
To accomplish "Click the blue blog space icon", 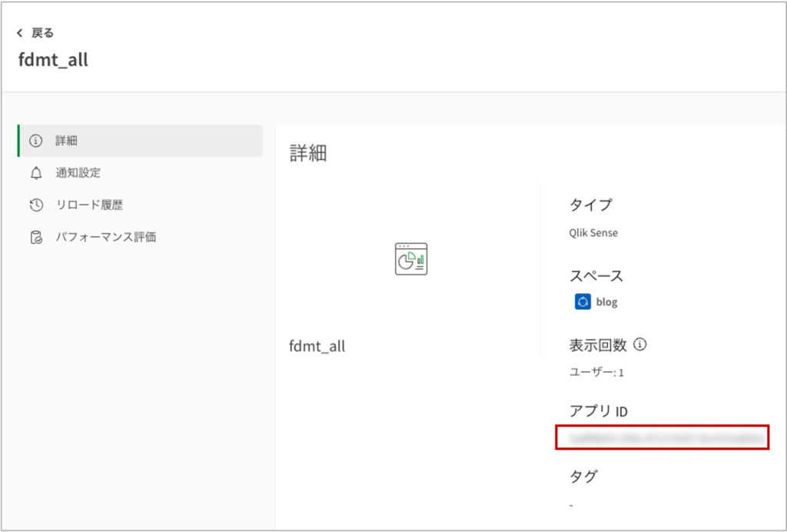I will [583, 302].
